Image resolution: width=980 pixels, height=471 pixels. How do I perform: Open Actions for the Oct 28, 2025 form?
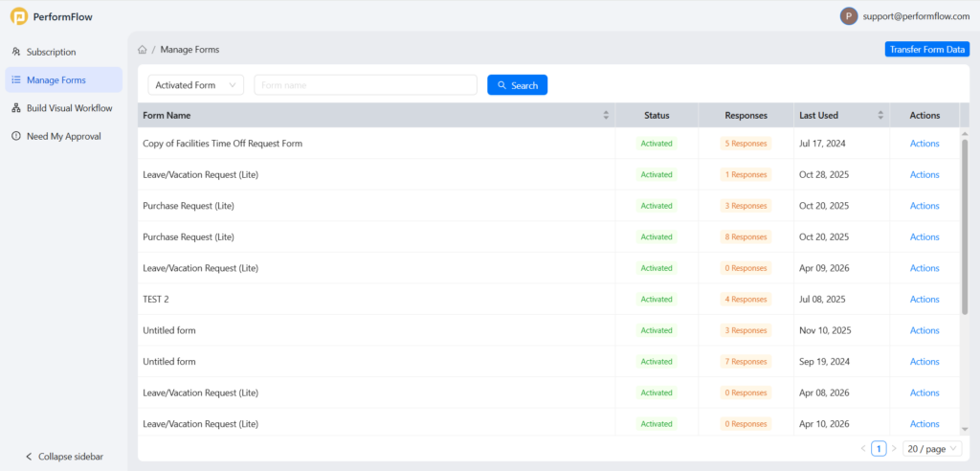(924, 174)
